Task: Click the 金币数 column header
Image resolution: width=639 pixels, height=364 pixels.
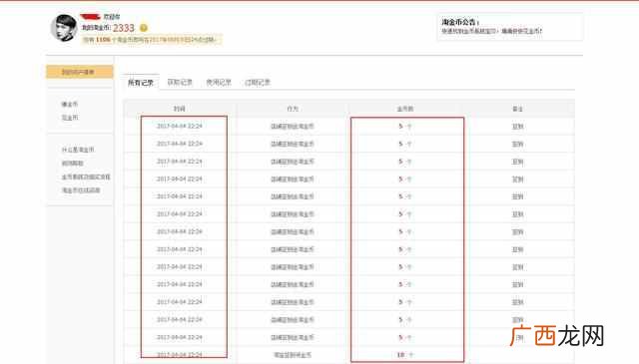Action: pyautogui.click(x=405, y=109)
